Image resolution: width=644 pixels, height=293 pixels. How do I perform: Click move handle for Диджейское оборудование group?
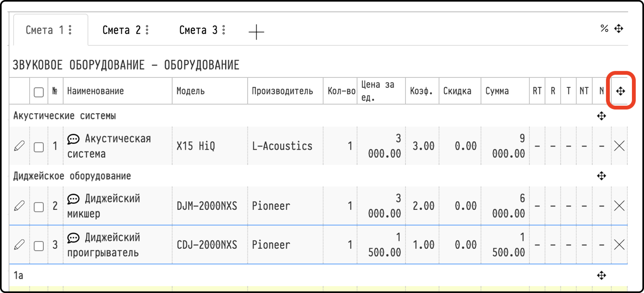[x=602, y=176]
